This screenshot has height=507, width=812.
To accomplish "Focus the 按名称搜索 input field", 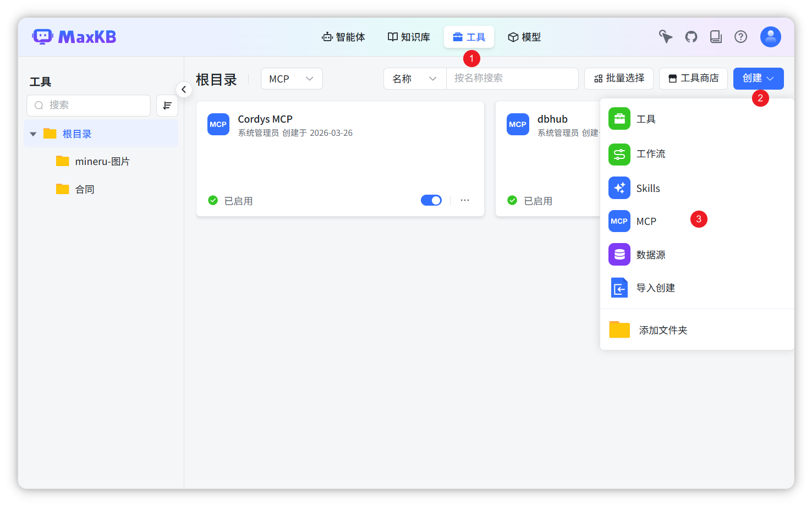I will point(512,78).
